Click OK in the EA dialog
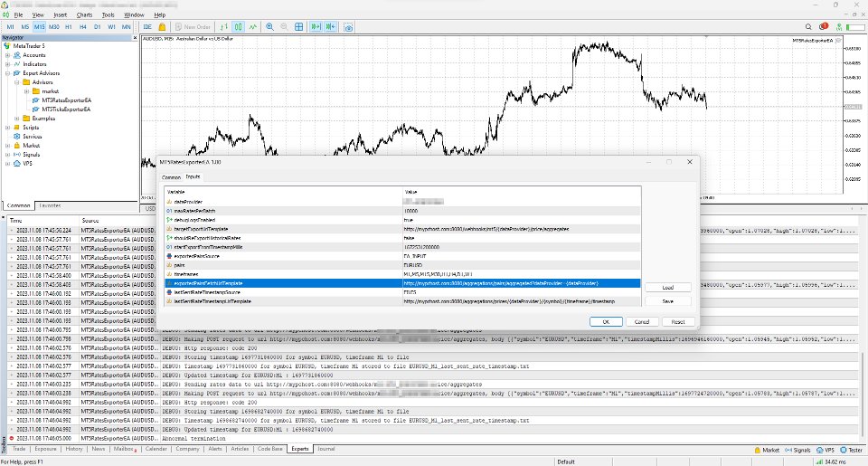The width and height of the screenshot is (868, 466). pyautogui.click(x=606, y=322)
